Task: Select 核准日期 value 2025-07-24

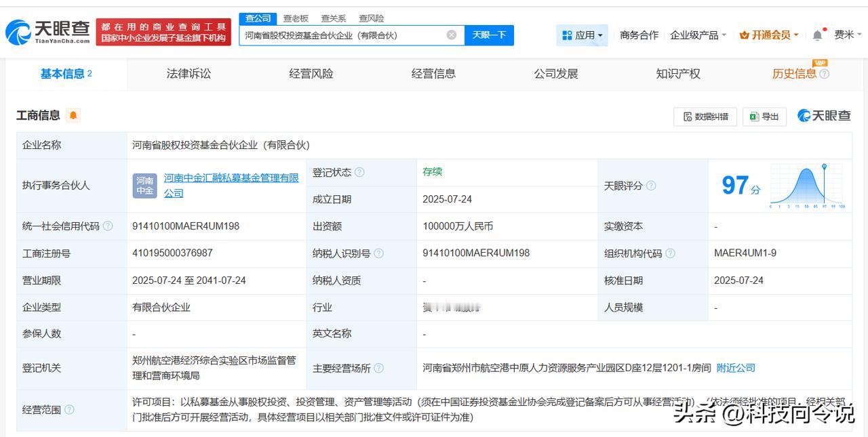Action: point(738,280)
